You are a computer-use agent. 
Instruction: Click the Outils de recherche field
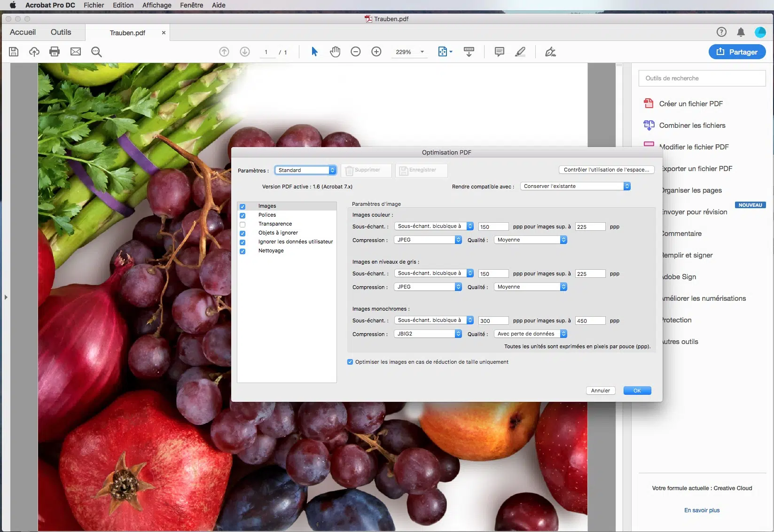pos(702,78)
